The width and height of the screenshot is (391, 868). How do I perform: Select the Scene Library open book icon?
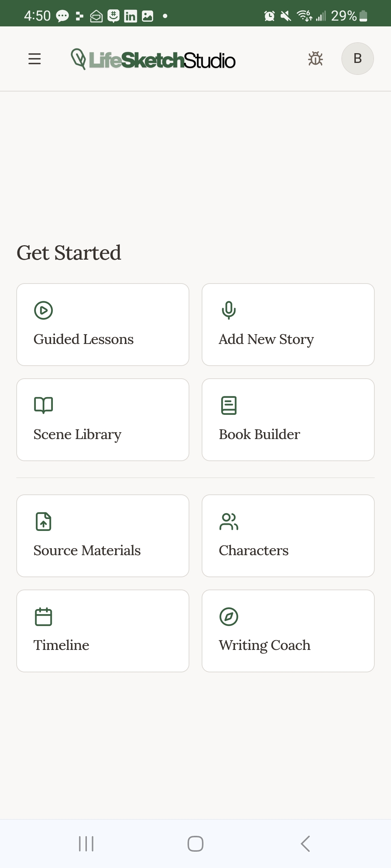(x=43, y=405)
